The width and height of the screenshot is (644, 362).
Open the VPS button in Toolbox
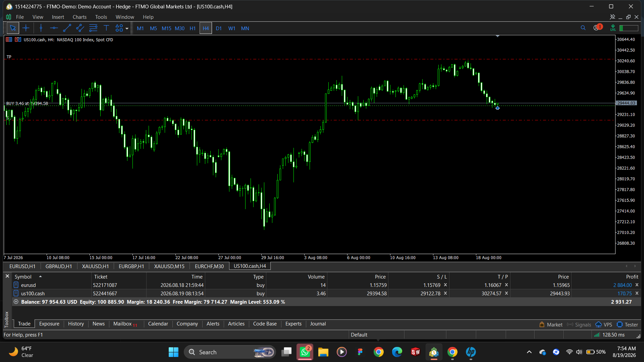pyautogui.click(x=604, y=324)
